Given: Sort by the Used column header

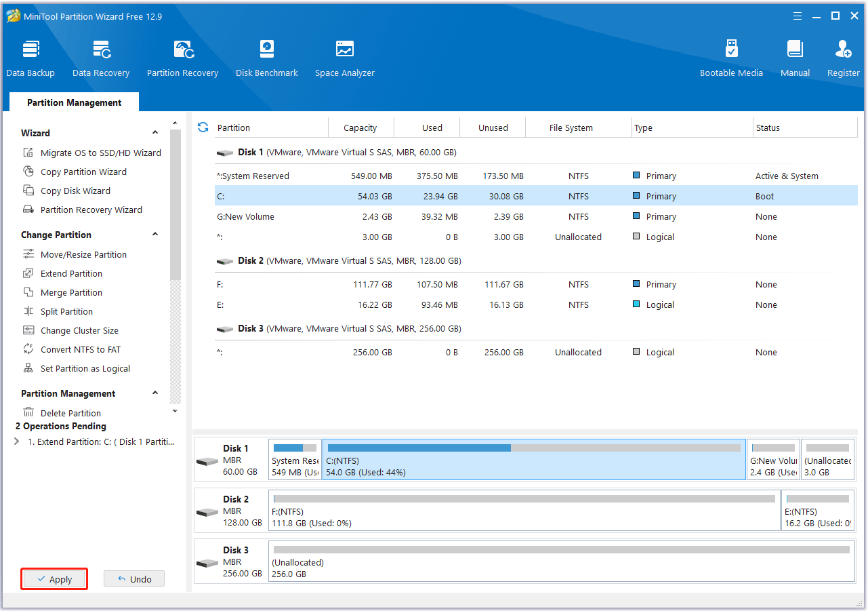Looking at the screenshot, I should 427,127.
